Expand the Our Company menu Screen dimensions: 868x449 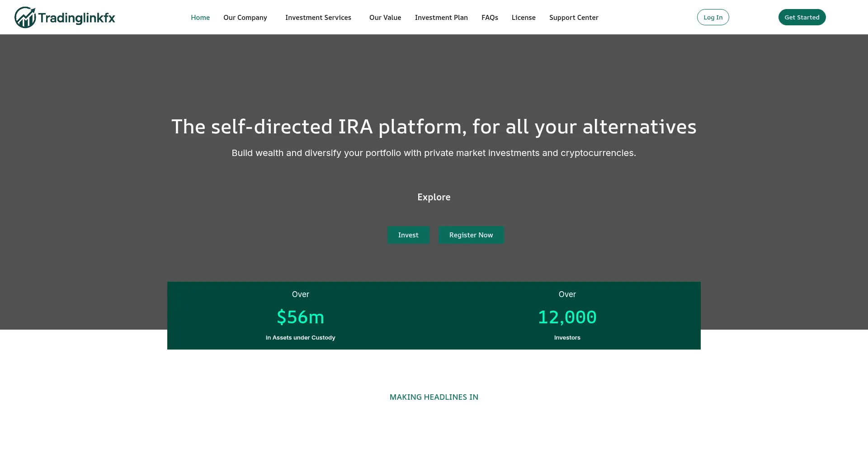(245, 18)
